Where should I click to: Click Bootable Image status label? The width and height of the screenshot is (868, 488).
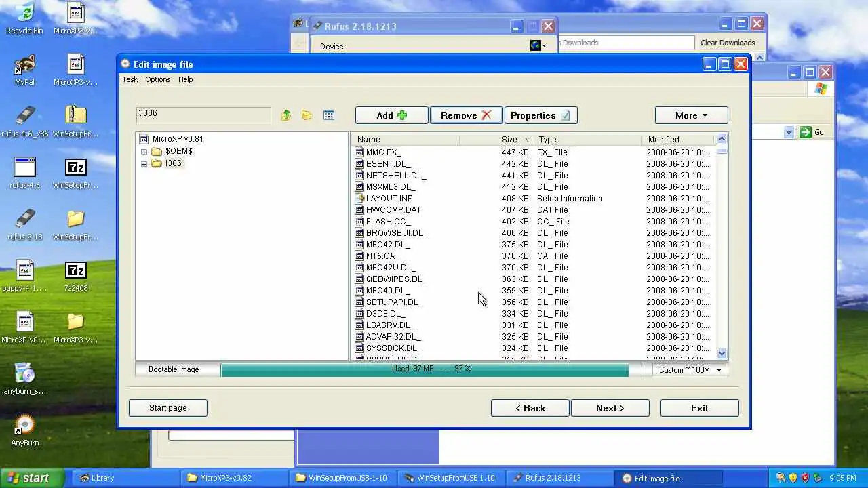point(174,370)
